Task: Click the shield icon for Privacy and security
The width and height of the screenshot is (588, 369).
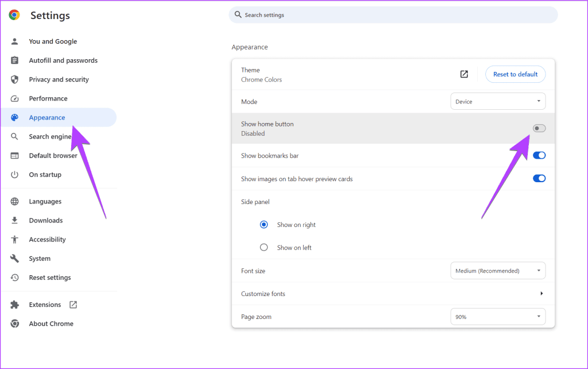Action: (x=15, y=79)
